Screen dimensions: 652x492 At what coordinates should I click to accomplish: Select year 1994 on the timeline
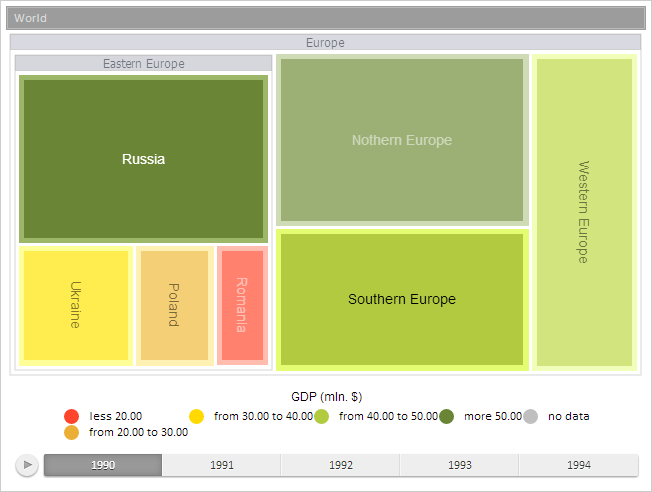tap(578, 465)
